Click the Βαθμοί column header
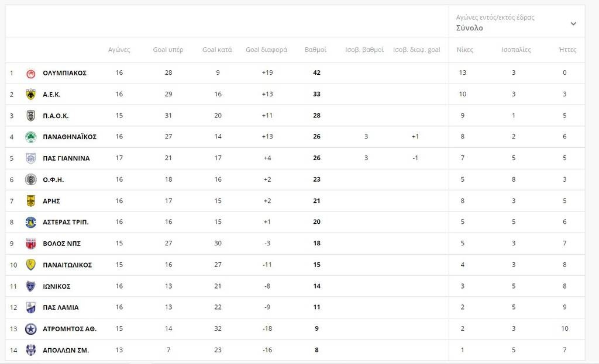The width and height of the screenshot is (599, 364). pos(315,50)
